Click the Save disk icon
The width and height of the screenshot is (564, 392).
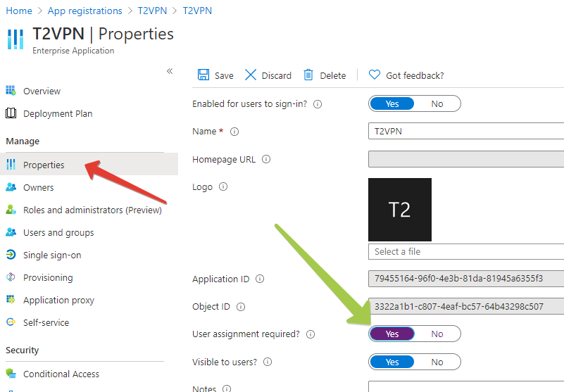click(x=203, y=75)
